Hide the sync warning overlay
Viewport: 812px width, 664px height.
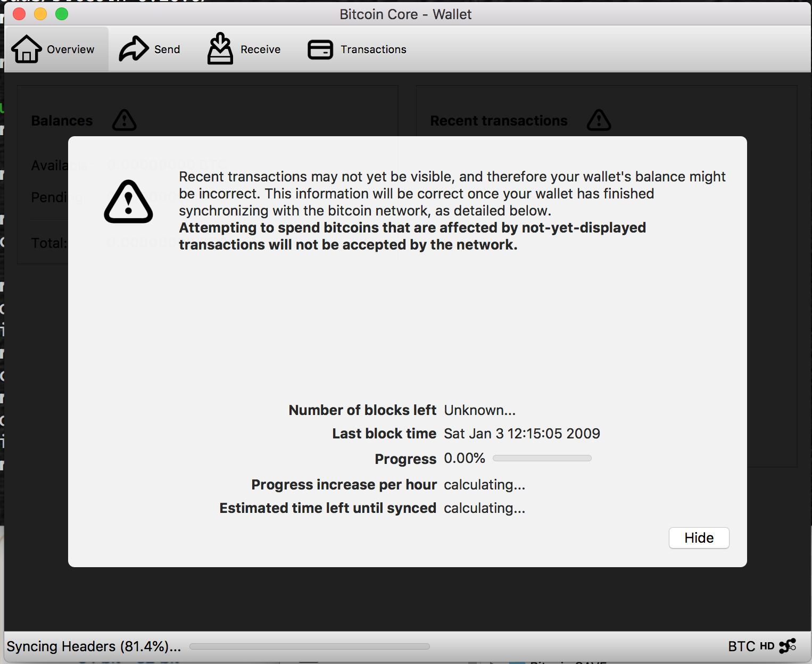pos(699,538)
